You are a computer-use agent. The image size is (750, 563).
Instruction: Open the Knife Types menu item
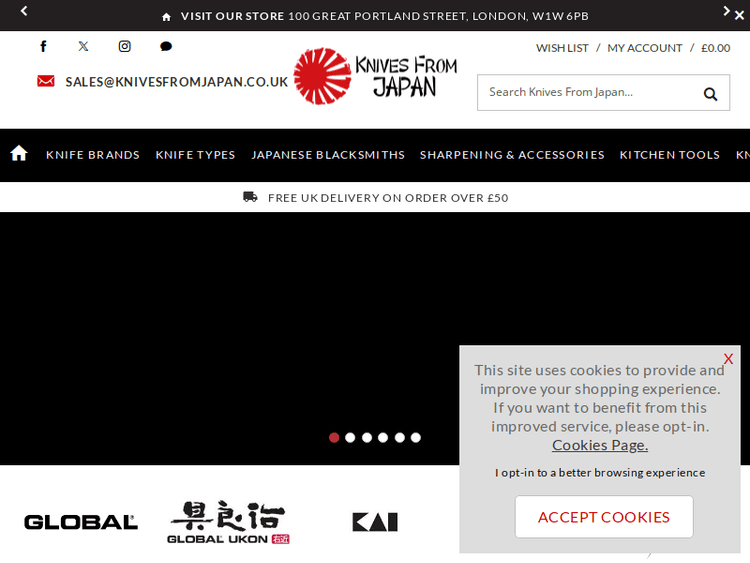click(x=195, y=155)
